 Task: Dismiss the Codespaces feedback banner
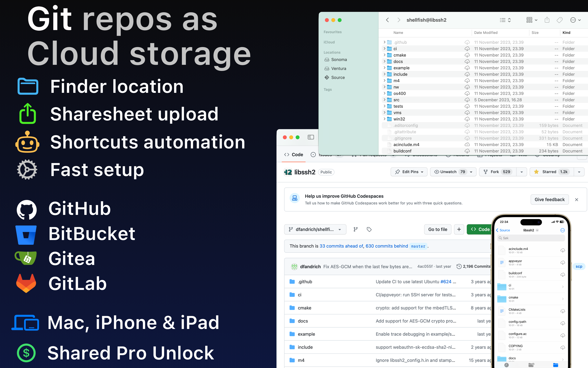tap(577, 200)
